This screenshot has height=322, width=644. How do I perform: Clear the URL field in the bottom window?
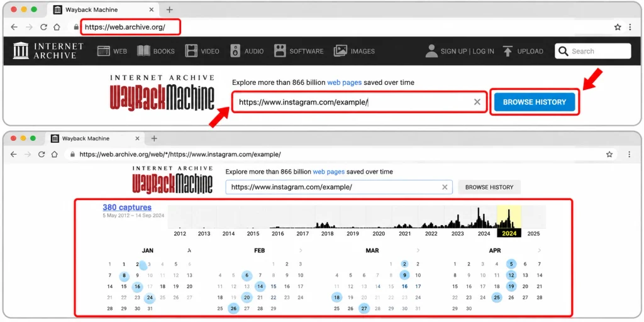coord(445,187)
